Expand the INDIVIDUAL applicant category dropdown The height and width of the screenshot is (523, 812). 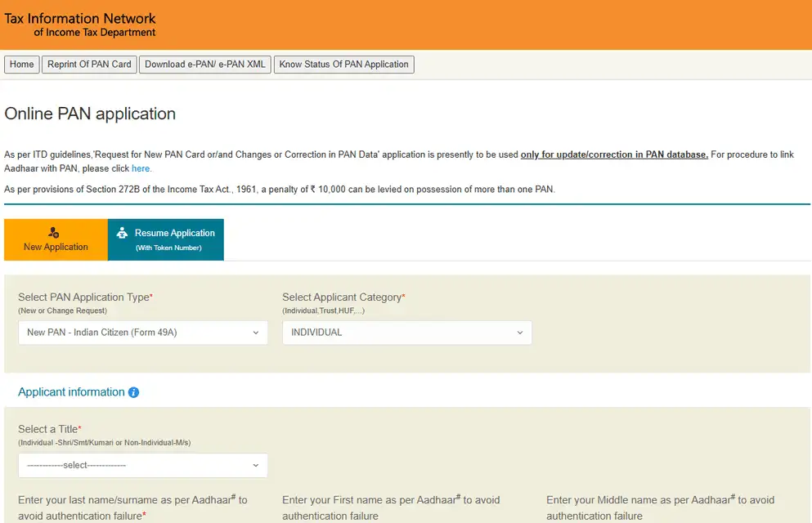(406, 333)
